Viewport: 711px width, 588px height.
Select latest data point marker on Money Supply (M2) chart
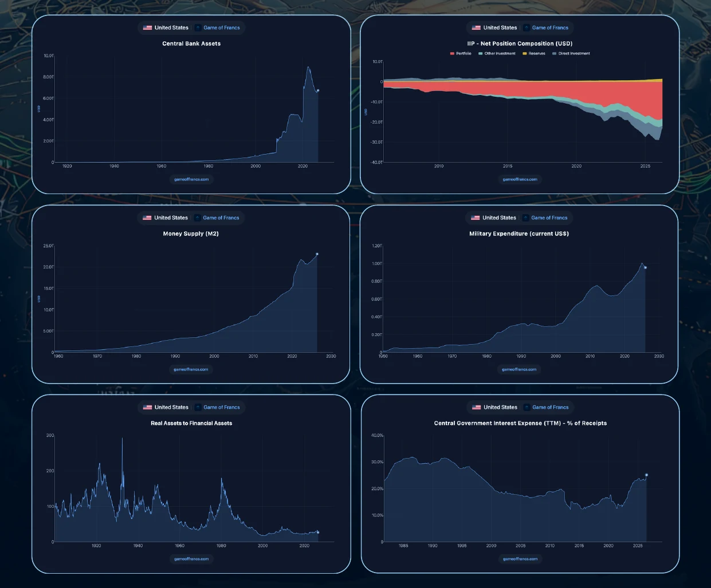click(x=317, y=254)
